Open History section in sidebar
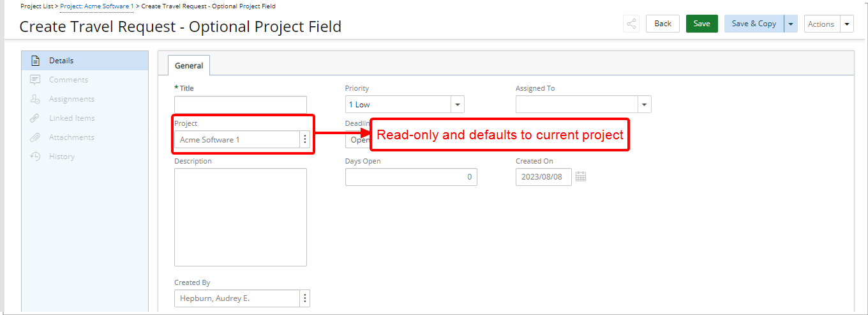This screenshot has height=315, width=868. coord(61,157)
